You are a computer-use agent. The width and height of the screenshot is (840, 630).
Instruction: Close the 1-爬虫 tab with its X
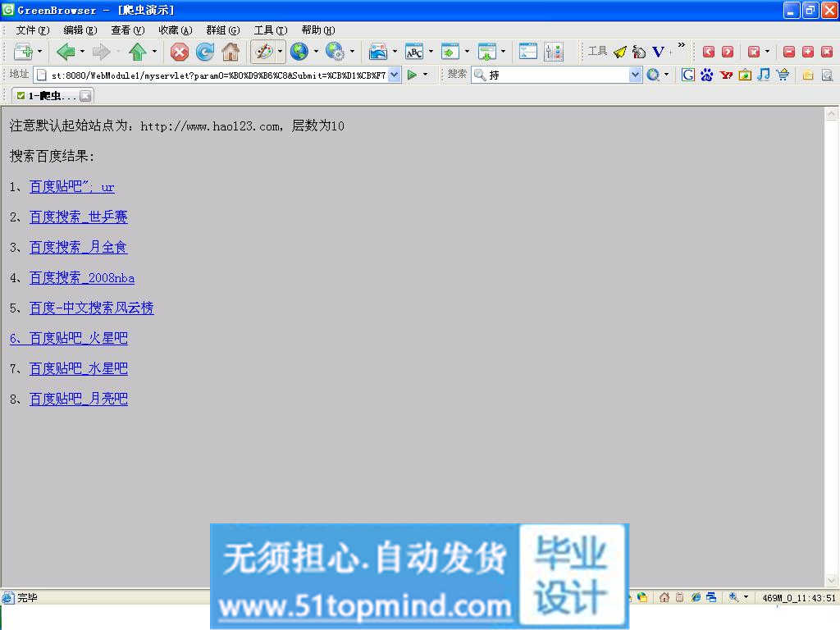point(85,97)
